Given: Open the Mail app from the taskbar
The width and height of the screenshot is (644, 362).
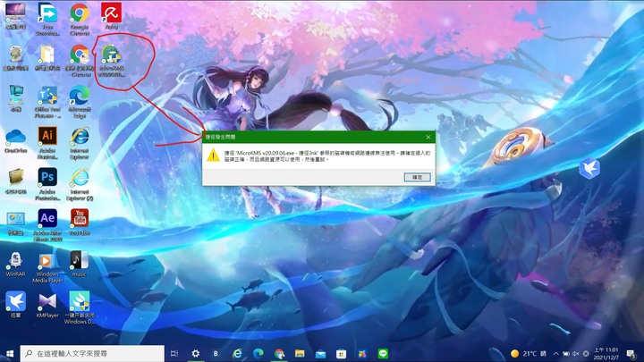Looking at the screenshot, I should click(320, 353).
